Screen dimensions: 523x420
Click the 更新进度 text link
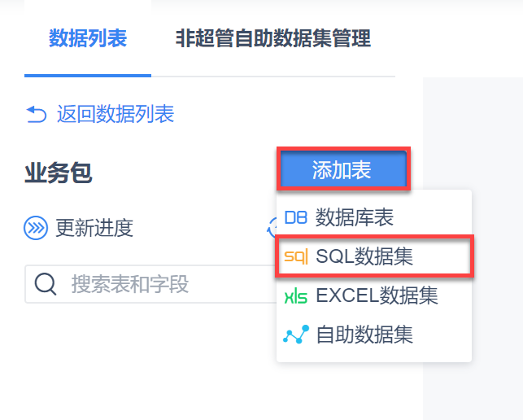94,229
